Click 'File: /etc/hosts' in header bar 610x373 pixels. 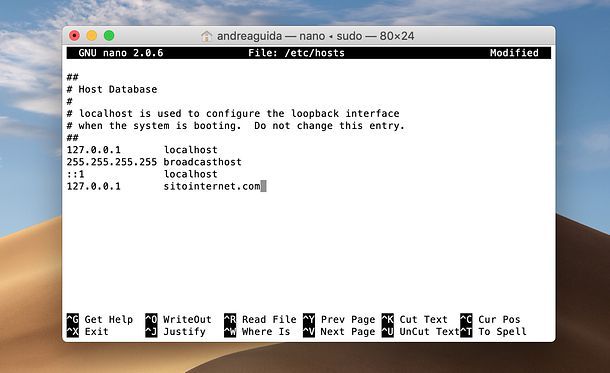[296, 53]
